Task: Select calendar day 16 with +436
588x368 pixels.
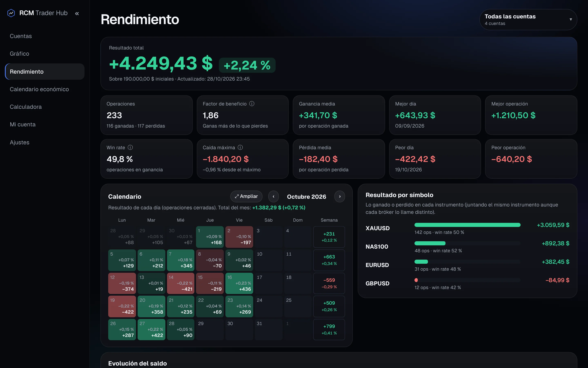Action: [239, 283]
